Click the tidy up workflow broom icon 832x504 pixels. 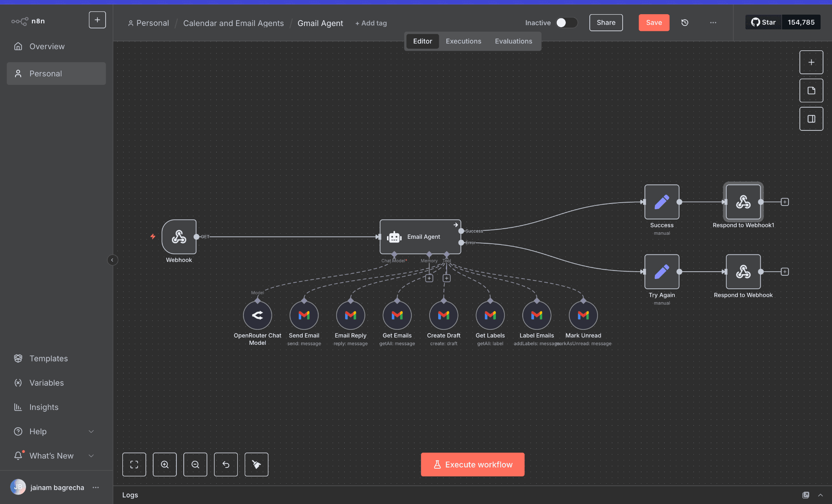256,465
